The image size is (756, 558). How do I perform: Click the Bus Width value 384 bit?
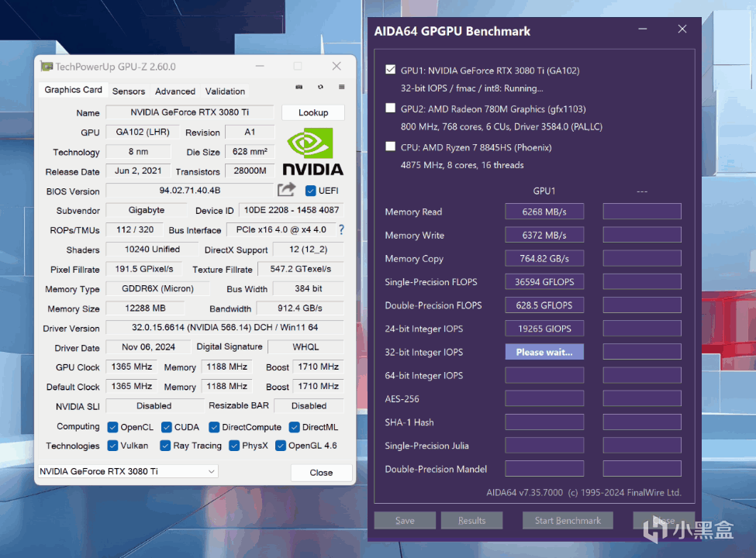click(x=308, y=288)
